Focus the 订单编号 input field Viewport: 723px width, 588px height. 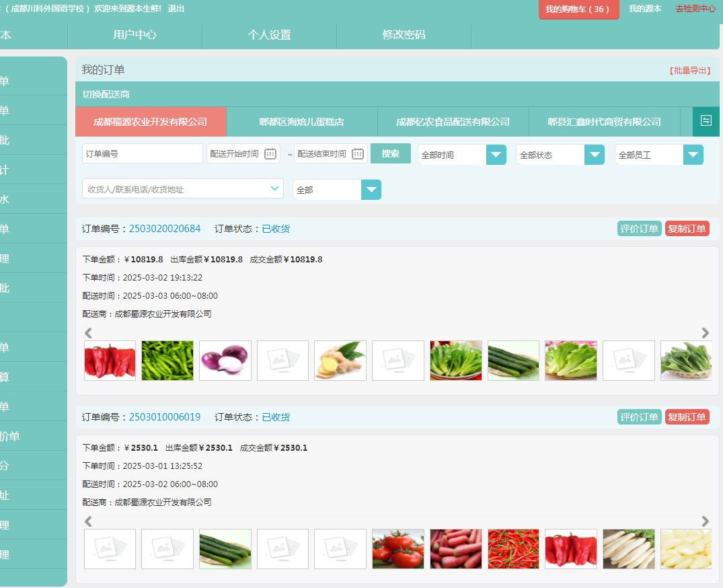(x=143, y=153)
